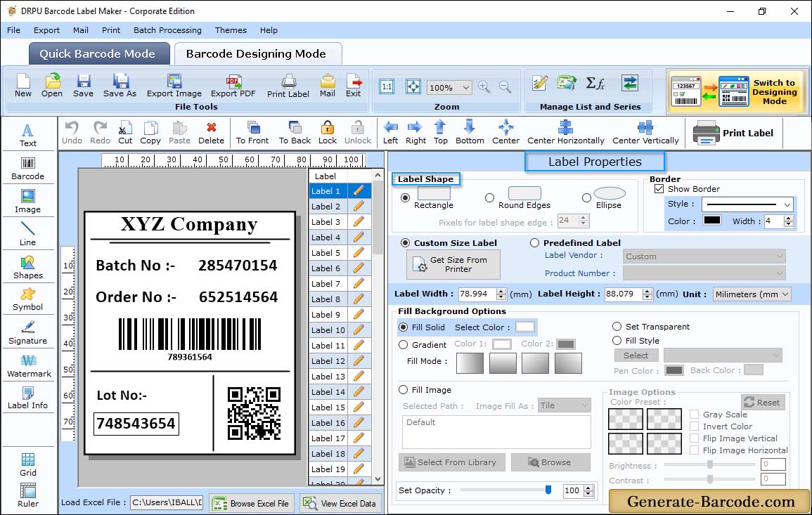Click Select From Library button
This screenshot has width=812, height=515.
pyautogui.click(x=451, y=462)
